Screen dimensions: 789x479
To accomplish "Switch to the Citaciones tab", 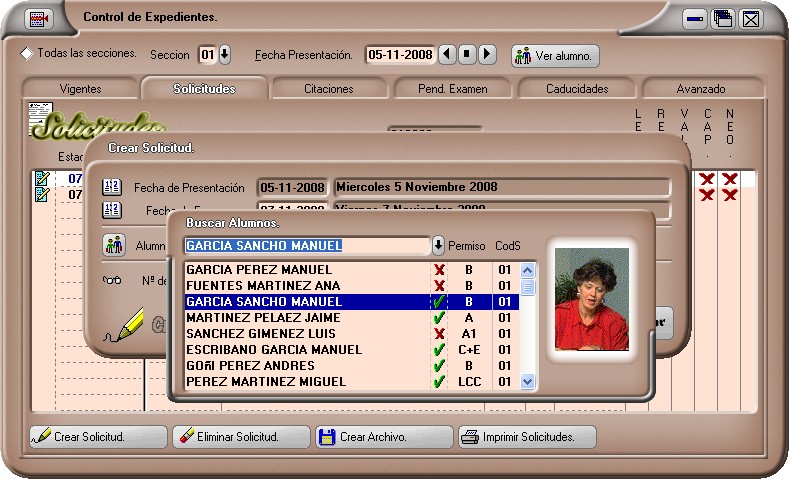I will click(x=328, y=89).
